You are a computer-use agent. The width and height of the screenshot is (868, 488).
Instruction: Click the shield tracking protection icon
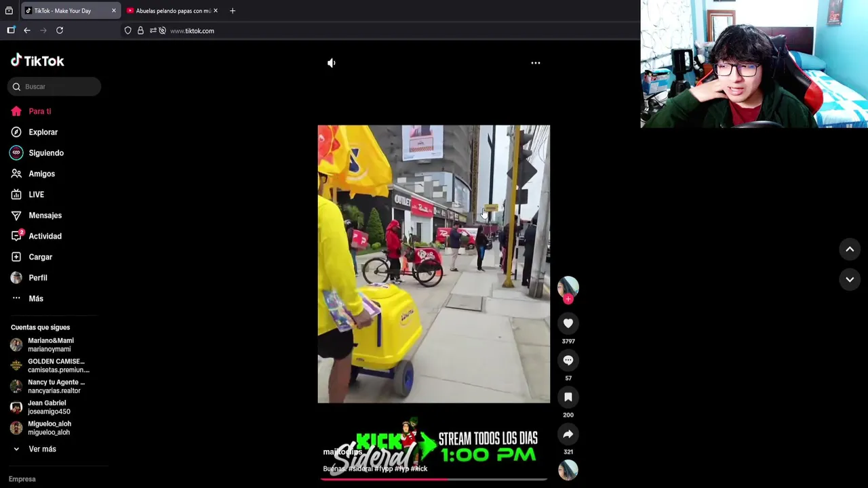(x=128, y=30)
